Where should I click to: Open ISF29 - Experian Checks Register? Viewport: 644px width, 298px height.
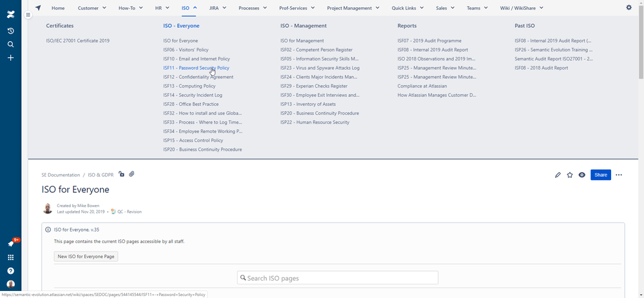tap(314, 86)
